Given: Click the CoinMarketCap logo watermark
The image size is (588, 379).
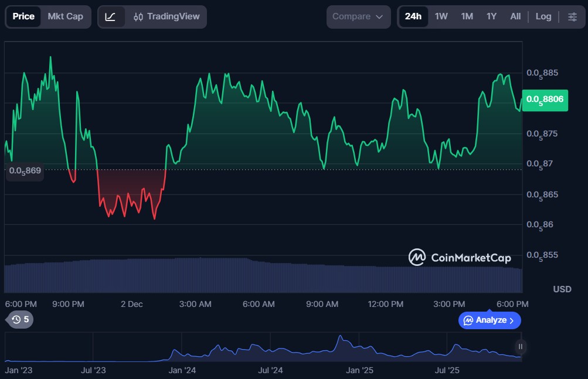Looking at the screenshot, I should tap(460, 257).
